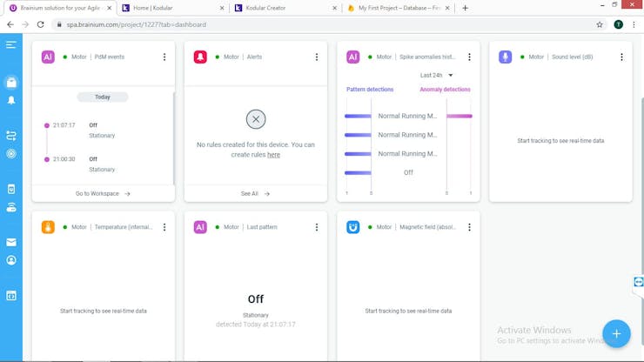Bookmark this page with star icon
Screen dimensions: 644x362
[x=600, y=24]
